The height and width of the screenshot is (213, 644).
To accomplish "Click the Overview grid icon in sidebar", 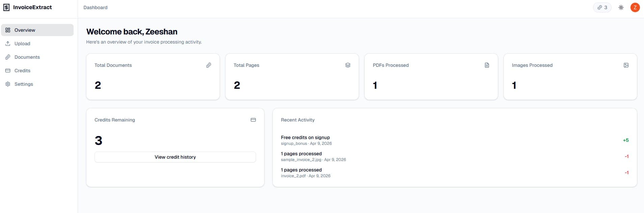I will click(8, 30).
